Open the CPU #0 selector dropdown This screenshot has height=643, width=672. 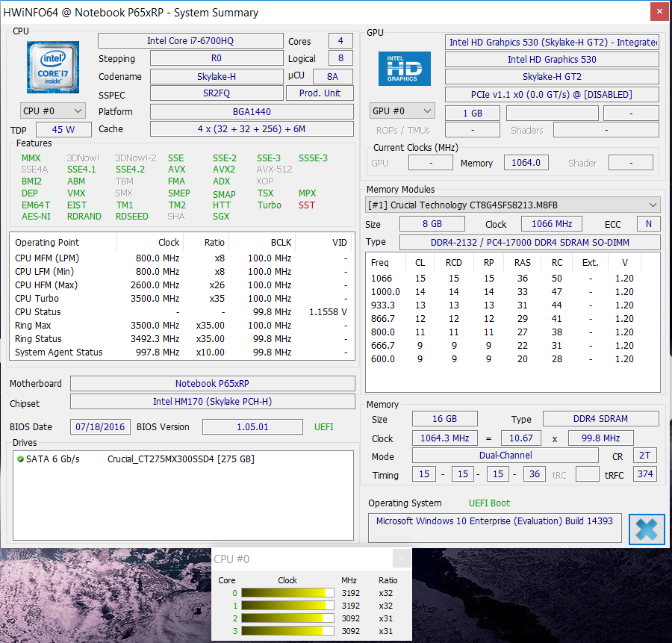click(x=53, y=111)
